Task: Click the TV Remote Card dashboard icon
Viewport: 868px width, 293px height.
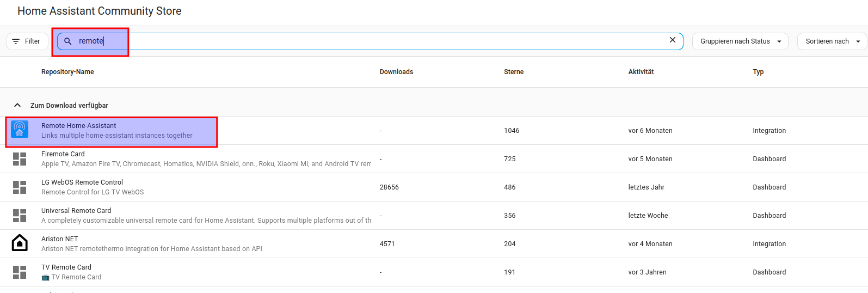Action: coord(20,272)
